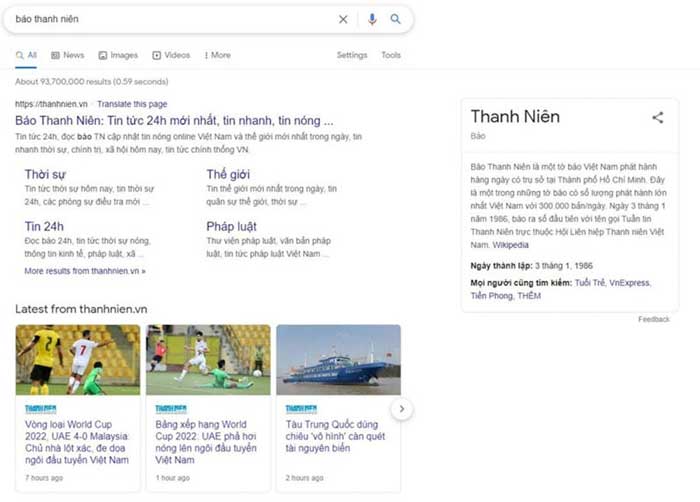Open Tuổi Trẻ related search
The image size is (700, 502).
[x=590, y=283]
